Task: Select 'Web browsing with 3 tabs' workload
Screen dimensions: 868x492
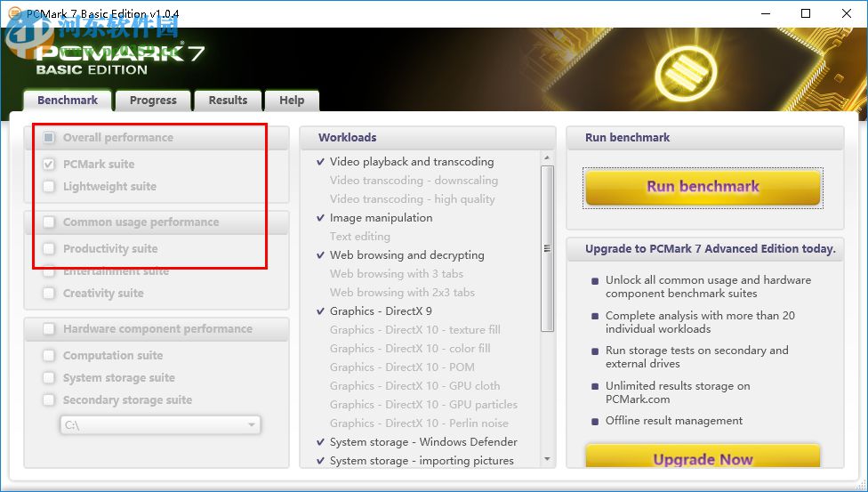Action: [397, 274]
